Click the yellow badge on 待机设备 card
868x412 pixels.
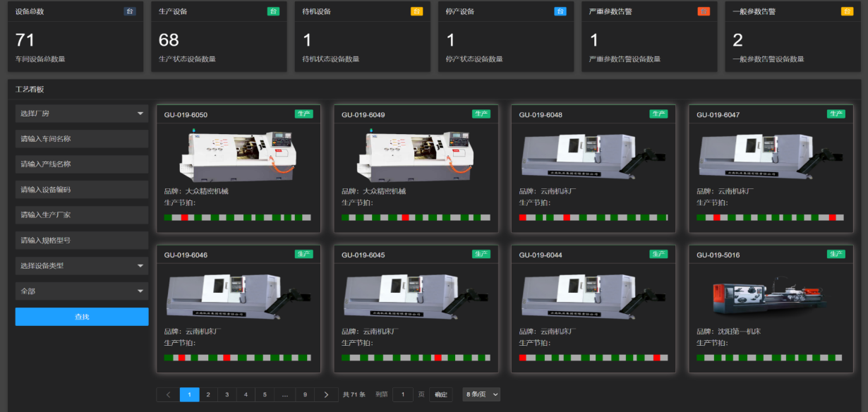click(416, 11)
